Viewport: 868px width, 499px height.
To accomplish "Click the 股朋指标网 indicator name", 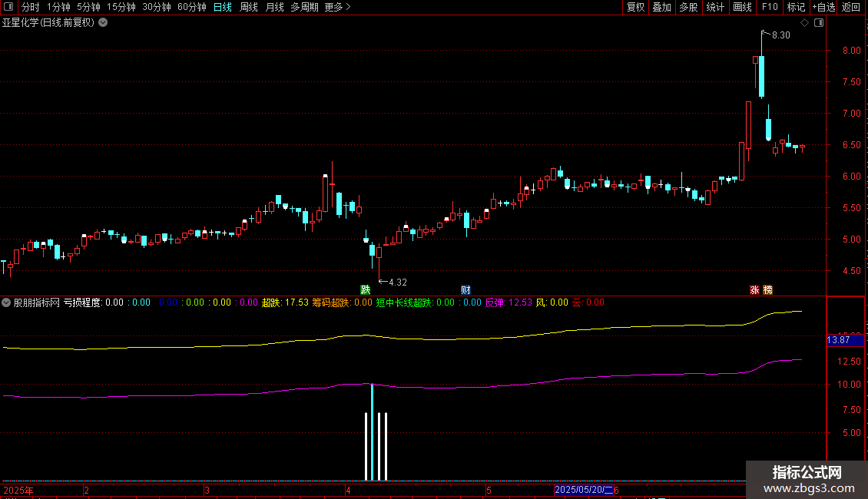I will point(37,302).
